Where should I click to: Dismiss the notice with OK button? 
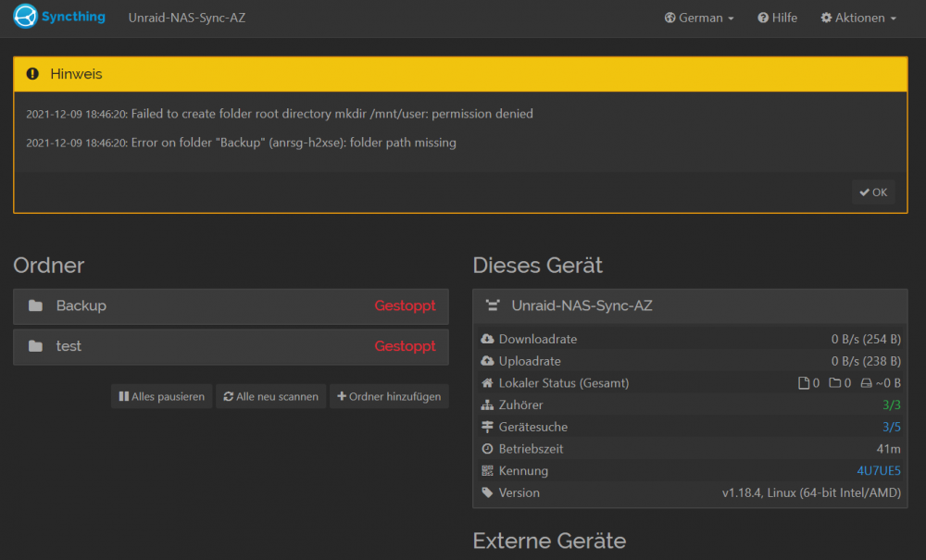[873, 193]
